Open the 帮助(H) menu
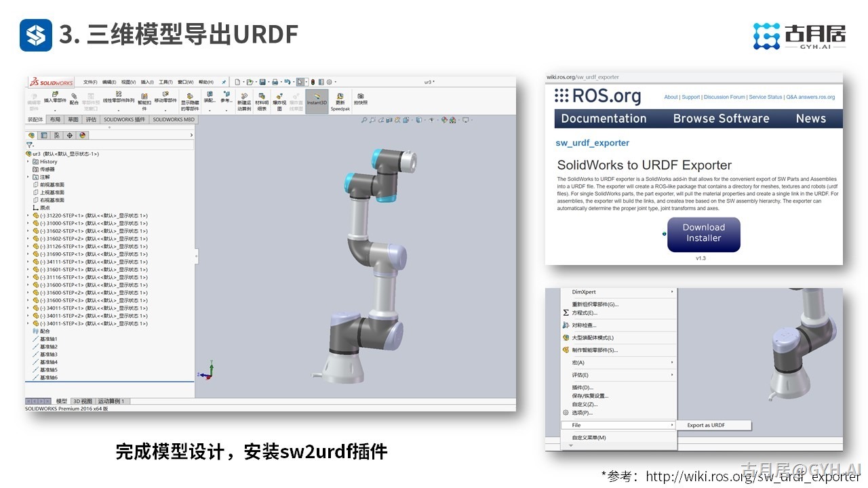This screenshot has height=488, width=868. point(206,82)
